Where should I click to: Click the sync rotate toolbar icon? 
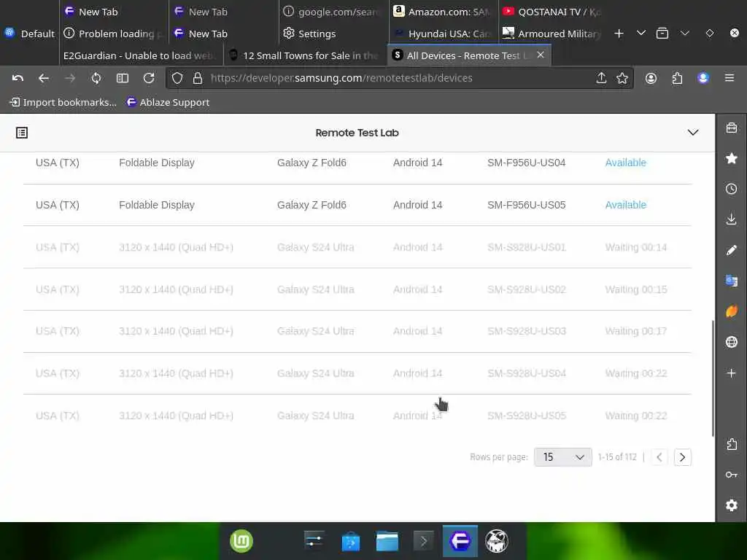coord(96,78)
